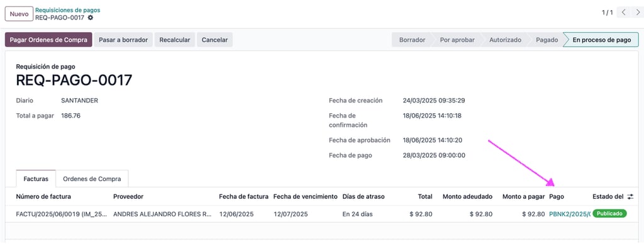Sort by the Proveedor column header

128,197
